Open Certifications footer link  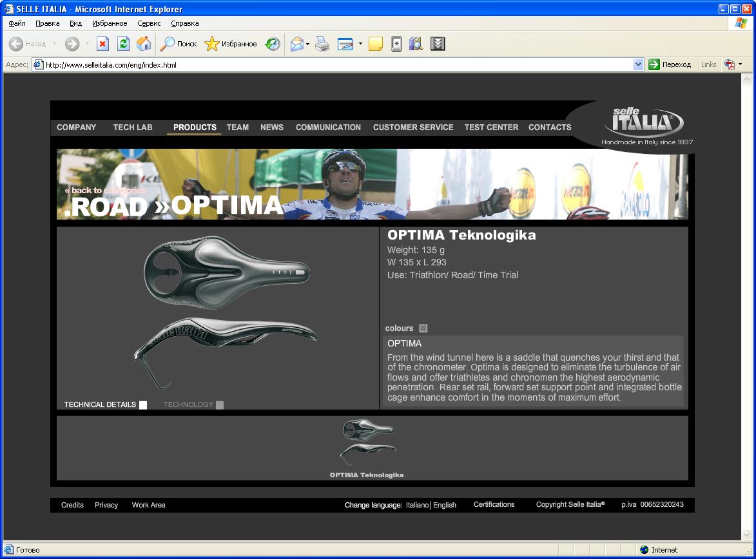(494, 504)
